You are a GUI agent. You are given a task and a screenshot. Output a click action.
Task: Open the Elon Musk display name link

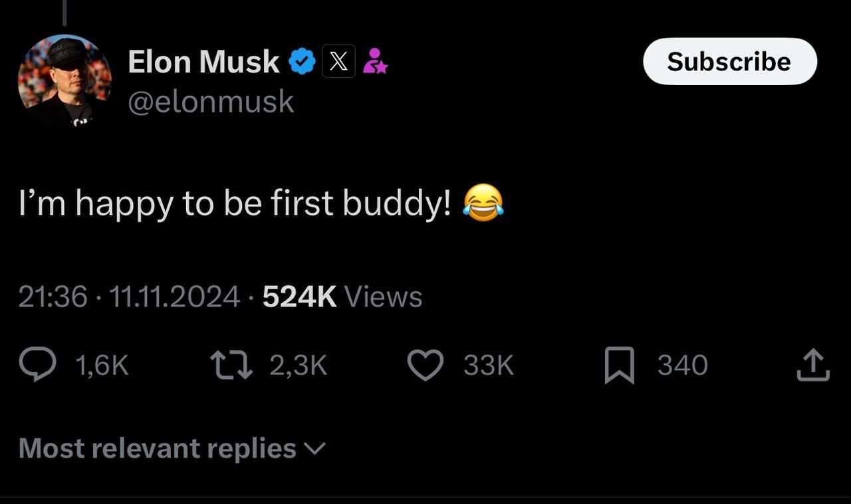tap(203, 62)
